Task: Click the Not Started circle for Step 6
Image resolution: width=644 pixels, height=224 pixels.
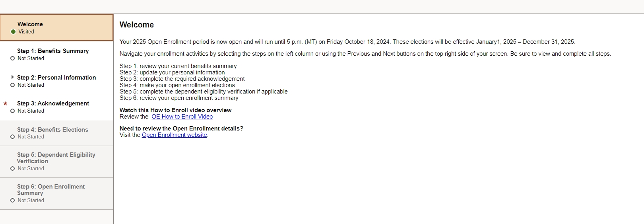Action: tap(13, 201)
